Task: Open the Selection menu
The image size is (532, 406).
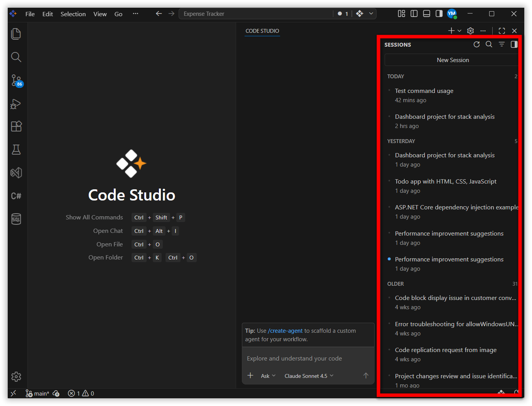Action: pos(73,14)
